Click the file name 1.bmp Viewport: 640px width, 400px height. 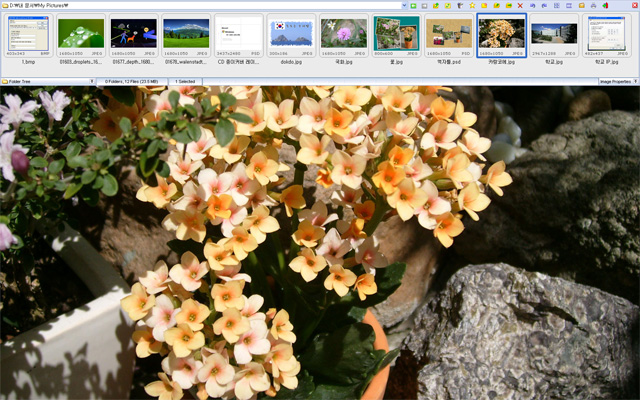click(28, 62)
